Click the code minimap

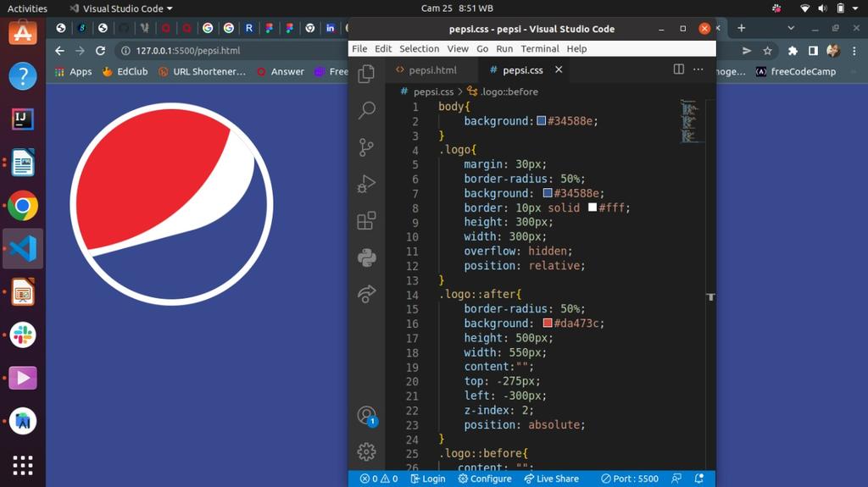[689, 120]
